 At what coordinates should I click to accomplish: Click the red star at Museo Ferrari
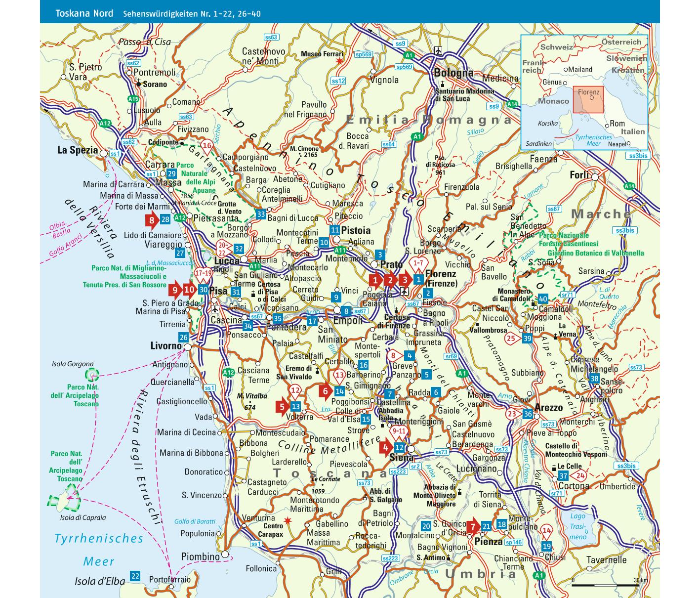339,61
